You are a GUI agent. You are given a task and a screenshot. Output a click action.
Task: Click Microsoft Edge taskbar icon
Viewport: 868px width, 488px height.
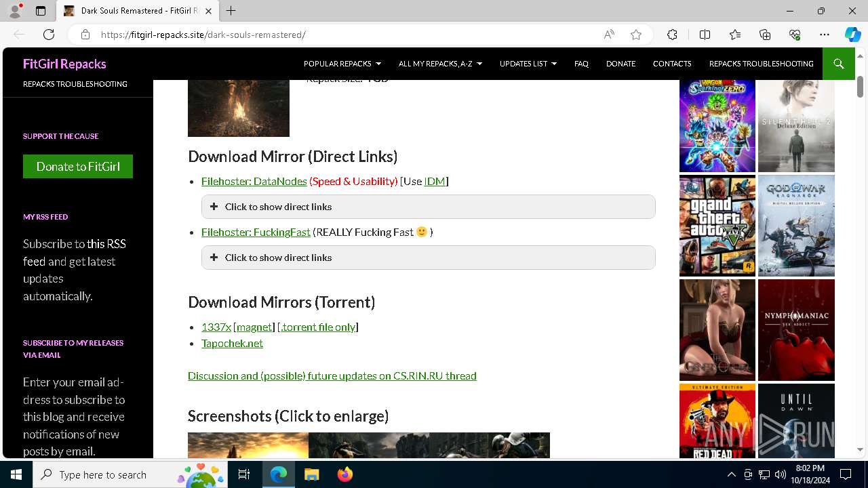(x=279, y=474)
